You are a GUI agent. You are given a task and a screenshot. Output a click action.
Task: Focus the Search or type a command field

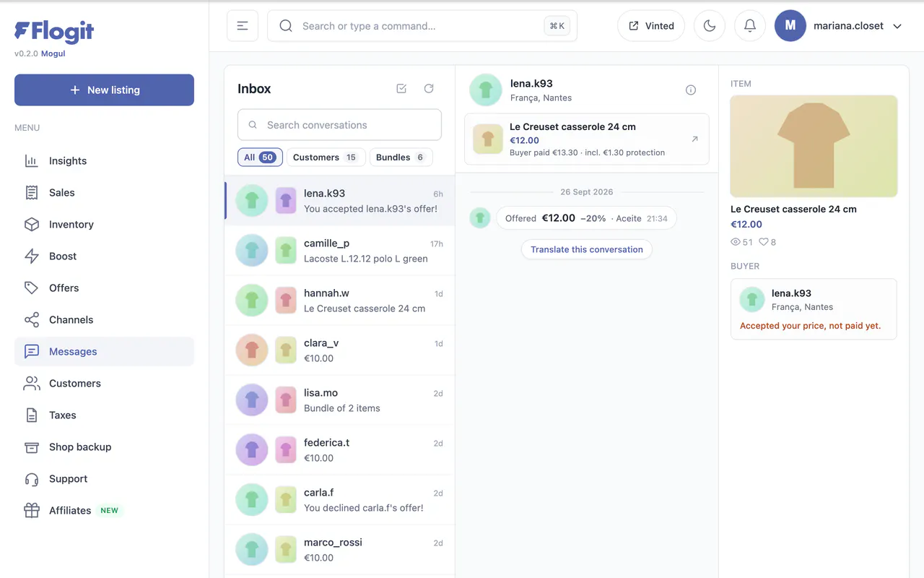(x=422, y=26)
